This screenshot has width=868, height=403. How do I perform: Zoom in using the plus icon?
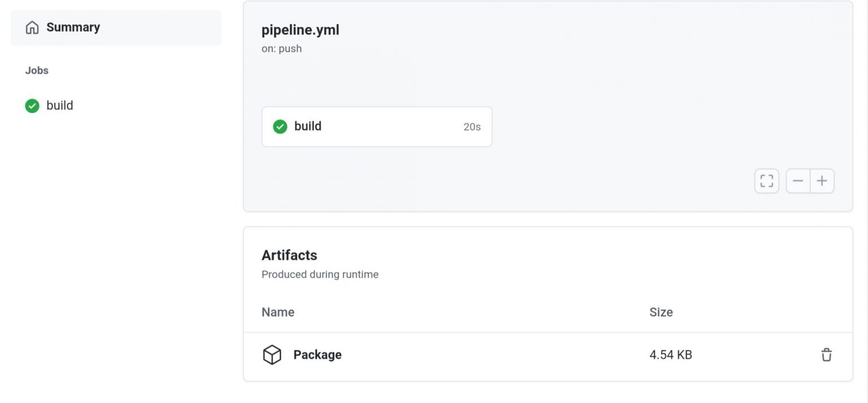[822, 180]
